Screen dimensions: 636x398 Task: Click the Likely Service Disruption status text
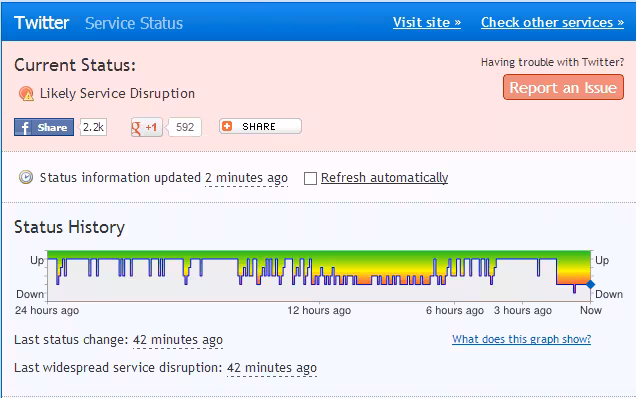click(x=117, y=94)
